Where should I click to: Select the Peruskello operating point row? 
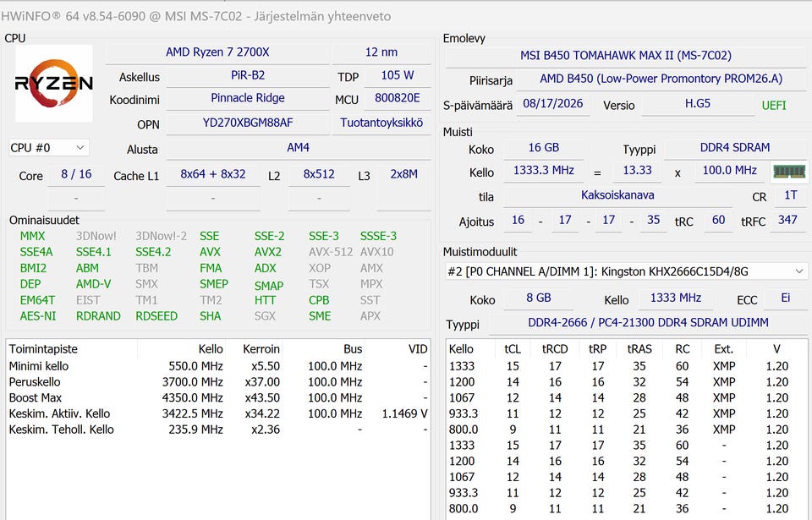pos(218,381)
